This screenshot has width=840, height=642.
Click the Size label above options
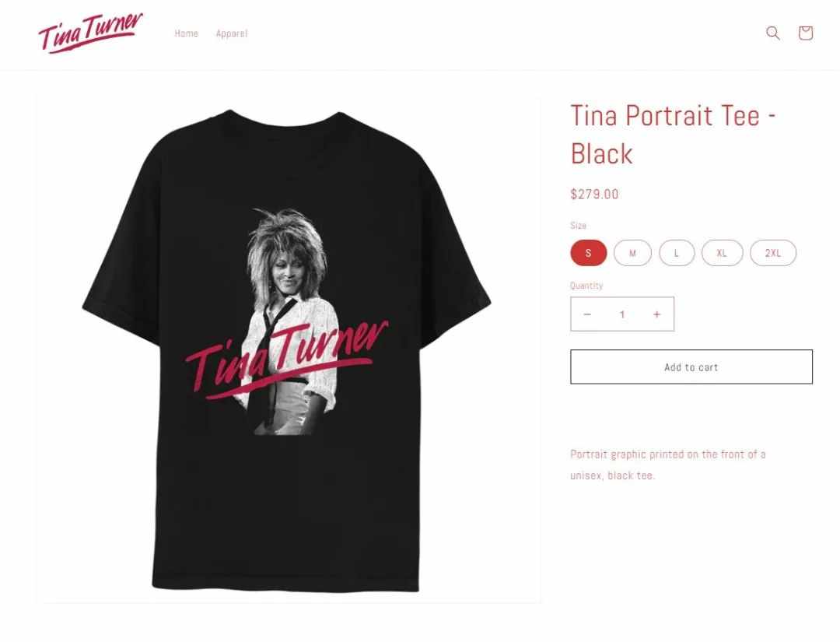(578, 226)
